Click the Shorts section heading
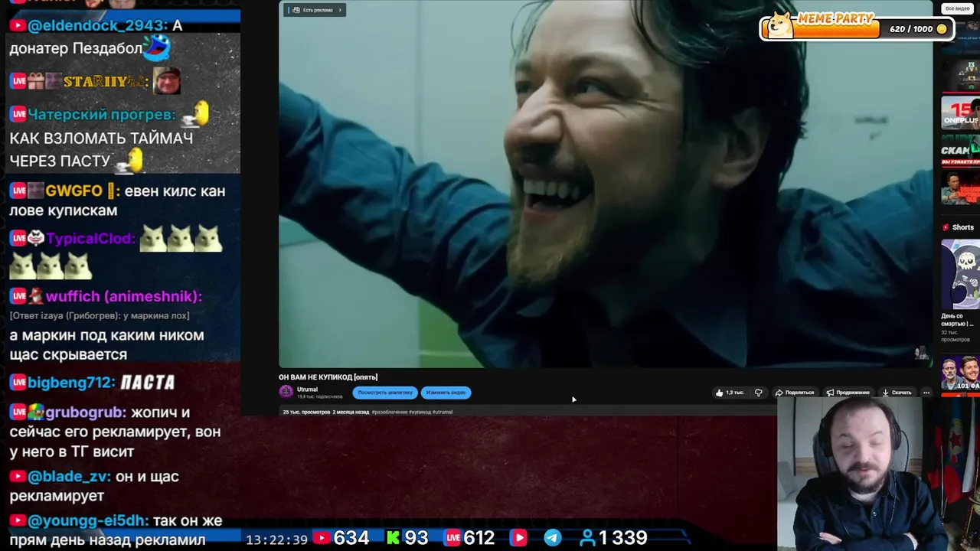Viewport: 980px width, 551px height. (x=962, y=227)
